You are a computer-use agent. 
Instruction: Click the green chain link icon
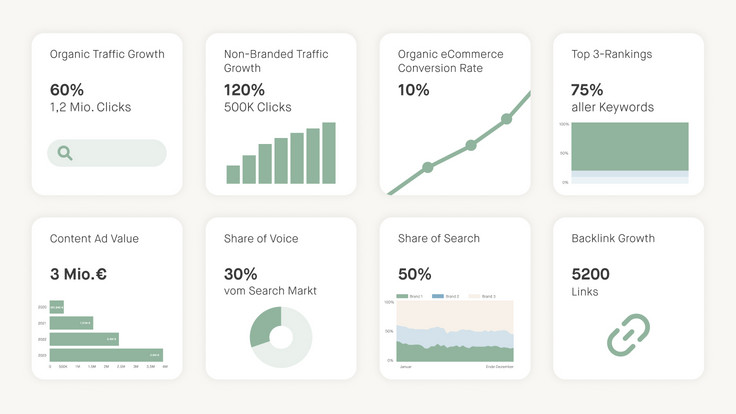pyautogui.click(x=629, y=334)
